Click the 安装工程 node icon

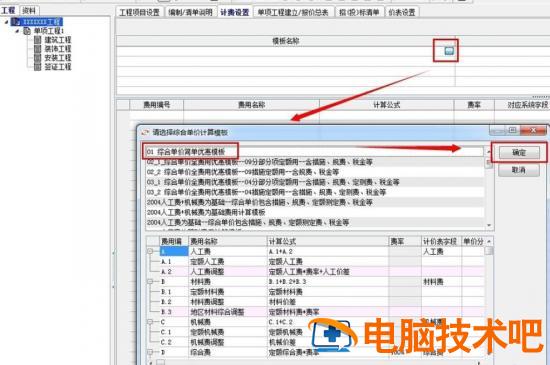(x=38, y=58)
